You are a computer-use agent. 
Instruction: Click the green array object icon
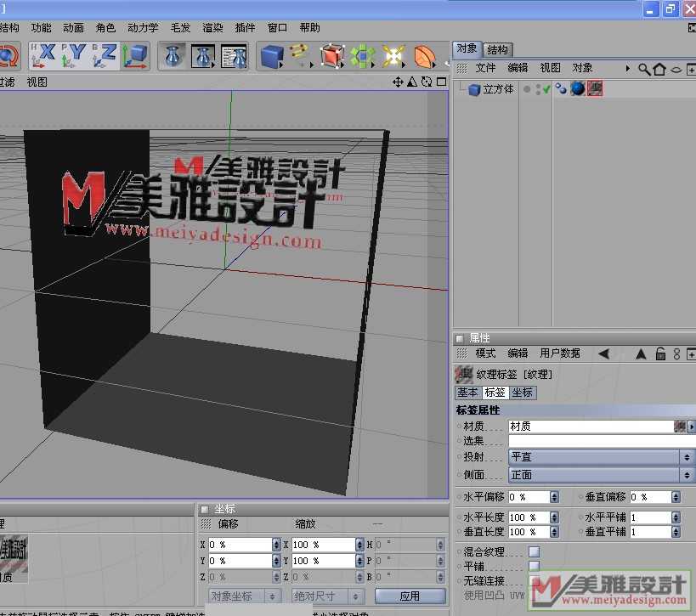click(363, 56)
